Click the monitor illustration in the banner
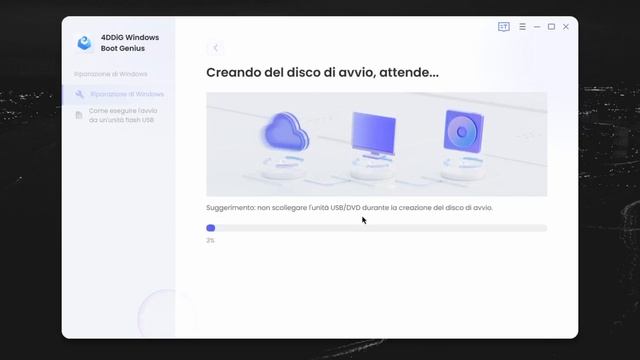This screenshot has width=640, height=360. [373, 135]
